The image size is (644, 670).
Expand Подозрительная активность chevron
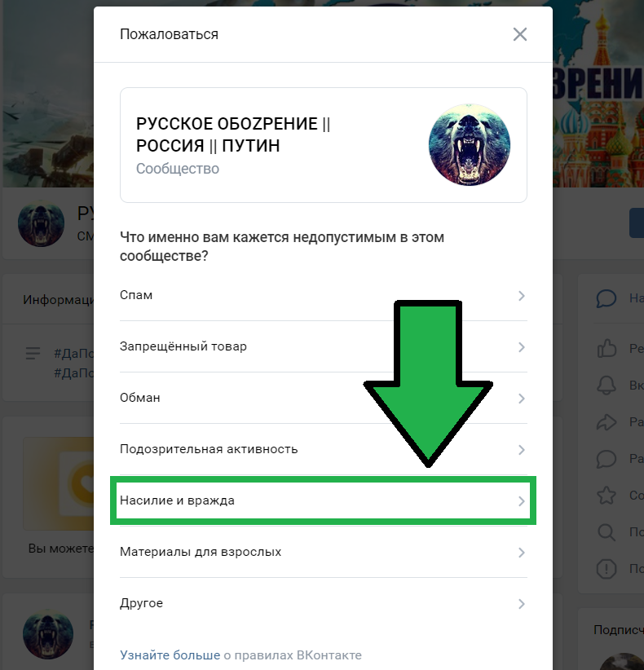pyautogui.click(x=522, y=449)
